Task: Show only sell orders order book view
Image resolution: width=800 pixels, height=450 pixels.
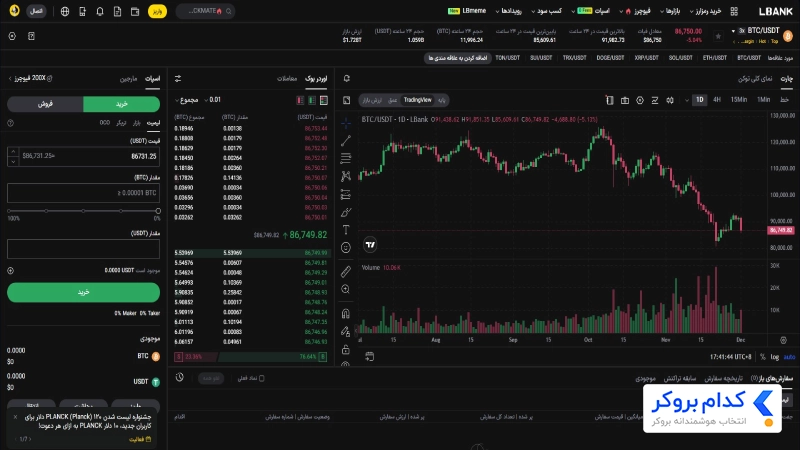Action: [x=300, y=100]
